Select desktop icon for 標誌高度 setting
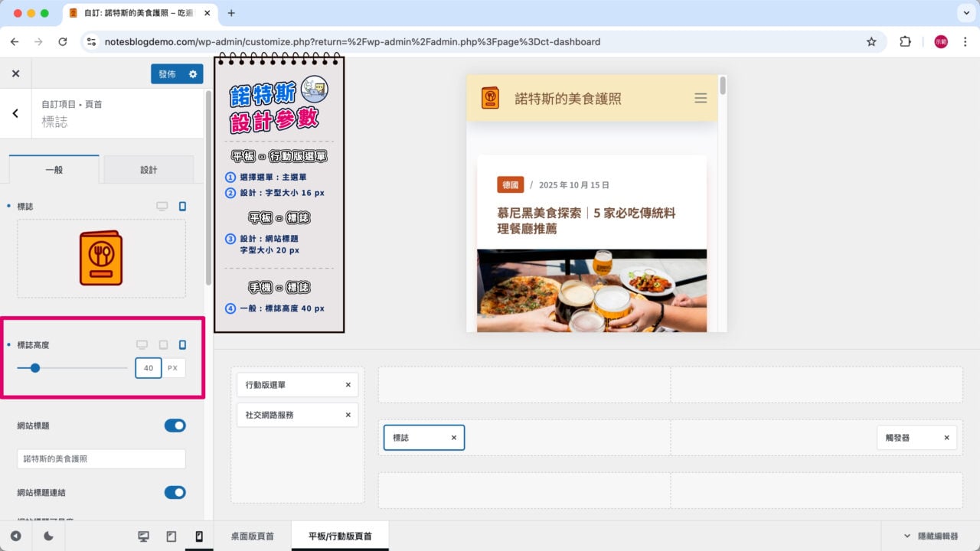Screen dimensions: 980x551 tap(142, 345)
